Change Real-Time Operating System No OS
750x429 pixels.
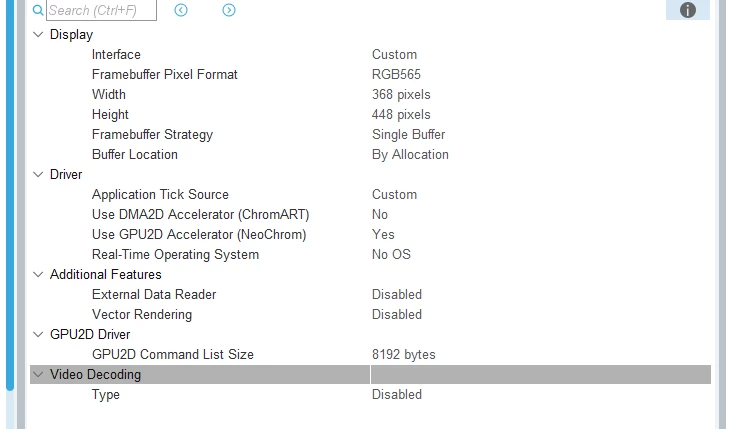point(391,254)
